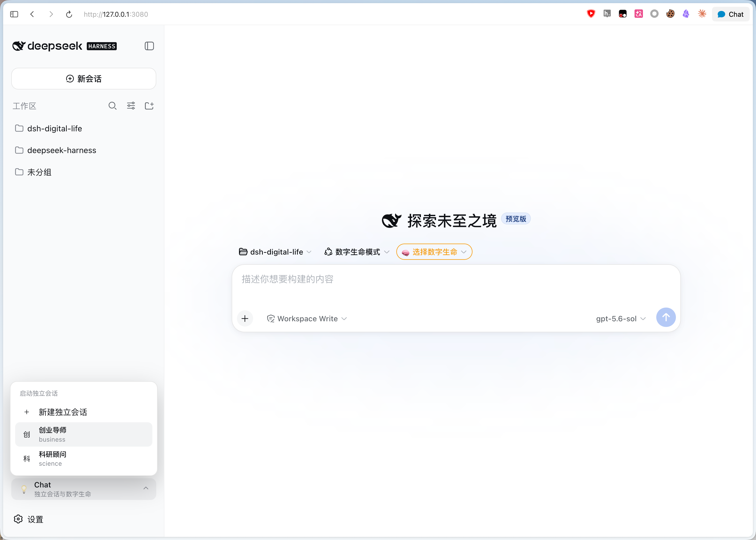The image size is (756, 540).
Task: Click the pink translate extension icon
Action: pyautogui.click(x=638, y=14)
